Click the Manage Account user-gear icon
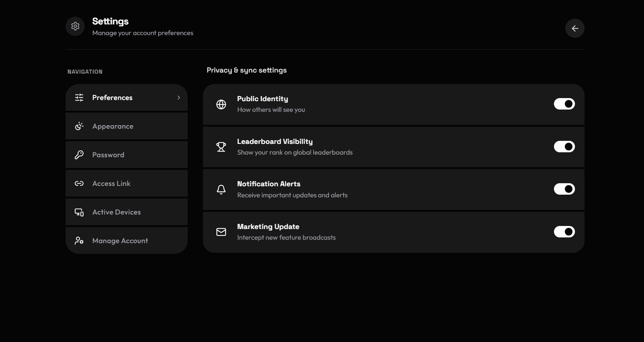The image size is (644, 342). coord(79,241)
